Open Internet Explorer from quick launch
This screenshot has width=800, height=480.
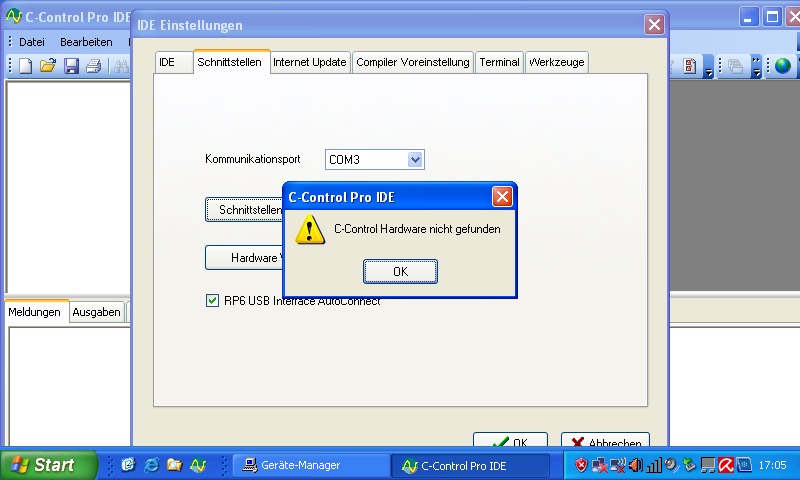click(x=151, y=465)
